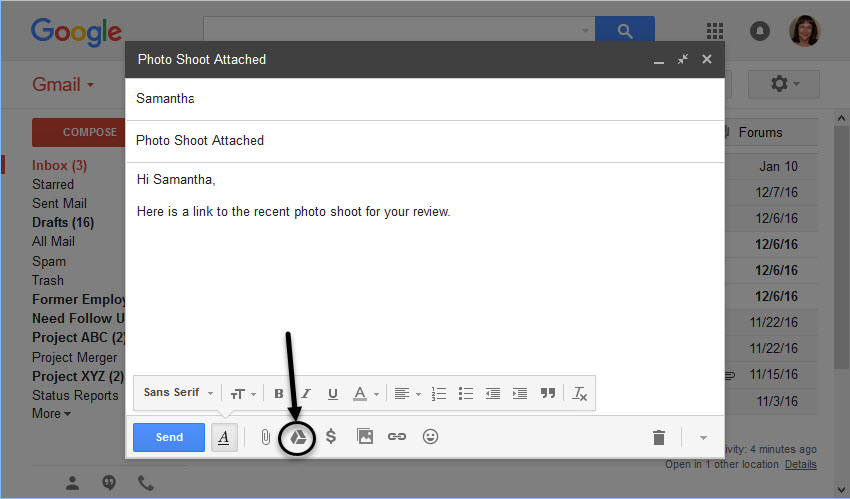850x499 pixels.
Task: Click the Details link
Action: (x=801, y=464)
